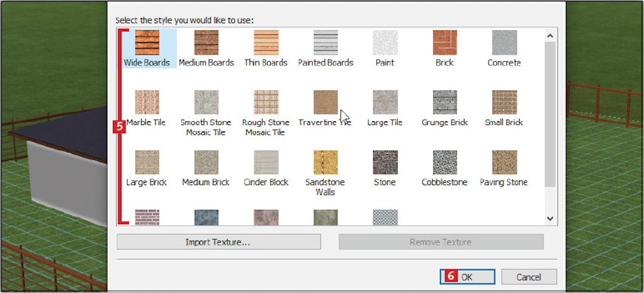Click the "Painted Boards" label text
The height and width of the screenshot is (293, 644).
pos(325,63)
